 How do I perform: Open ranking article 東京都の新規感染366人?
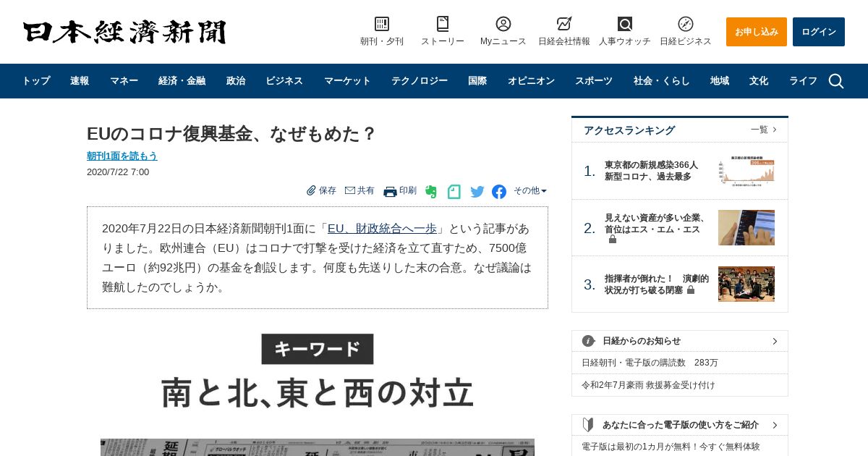651,171
